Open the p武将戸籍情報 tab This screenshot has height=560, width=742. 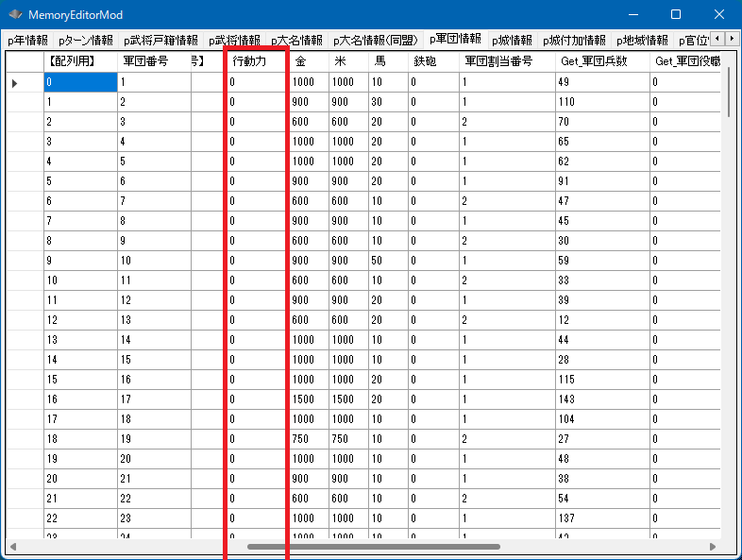click(160, 41)
